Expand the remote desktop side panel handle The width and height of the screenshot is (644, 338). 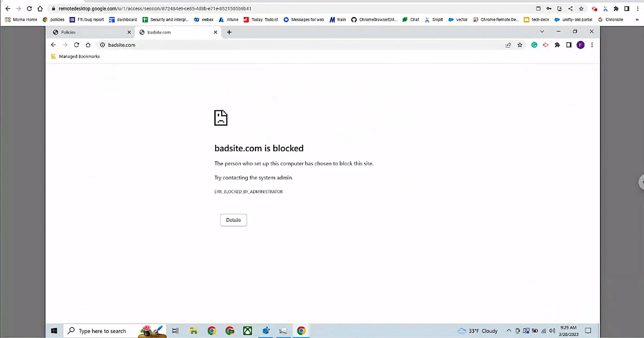(641, 182)
